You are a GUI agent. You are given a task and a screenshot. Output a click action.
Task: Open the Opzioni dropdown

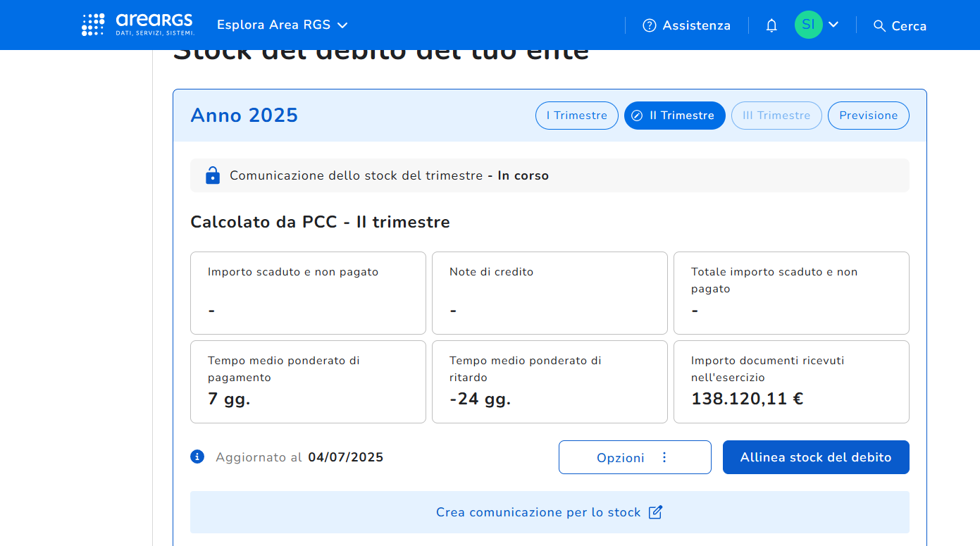point(634,457)
